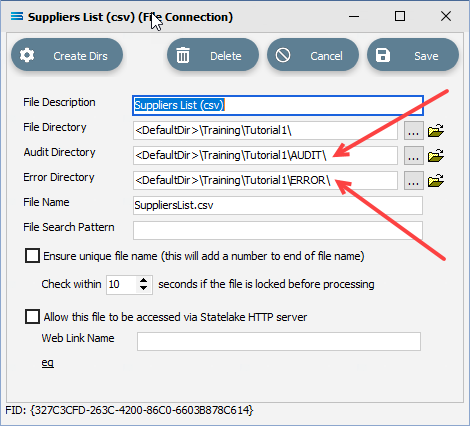Browse Audit Directory with ellipsis button

[414, 155]
